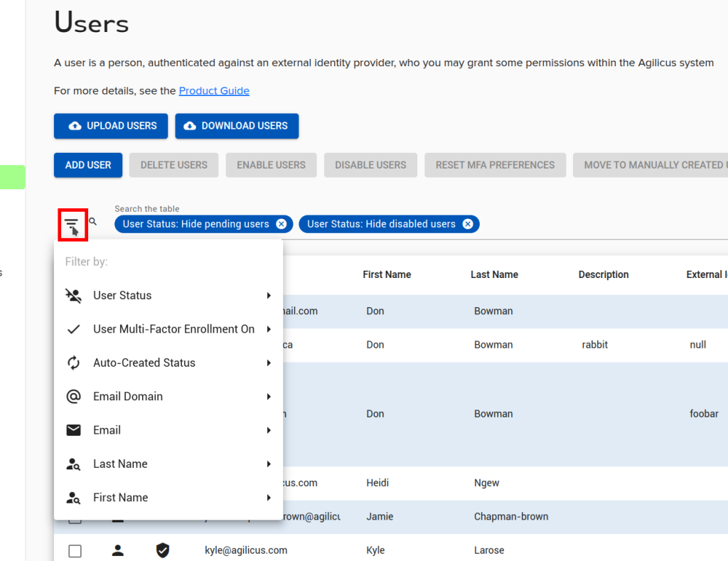728x561 pixels.
Task: Click the filter list icon
Action: point(72,223)
